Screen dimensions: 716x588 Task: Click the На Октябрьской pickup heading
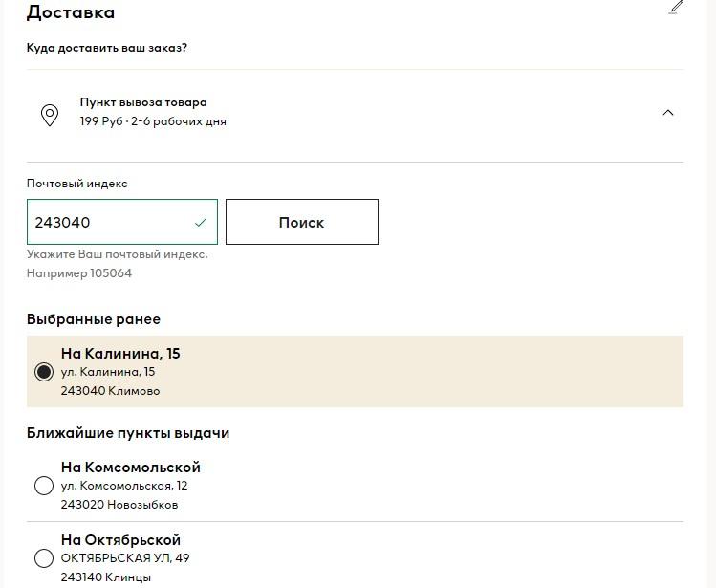point(121,540)
